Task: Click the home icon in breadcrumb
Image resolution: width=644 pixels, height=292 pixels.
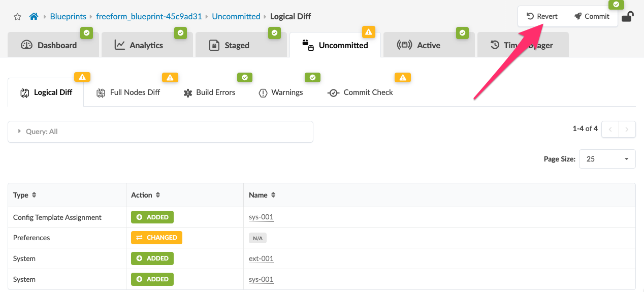Action: [x=34, y=16]
